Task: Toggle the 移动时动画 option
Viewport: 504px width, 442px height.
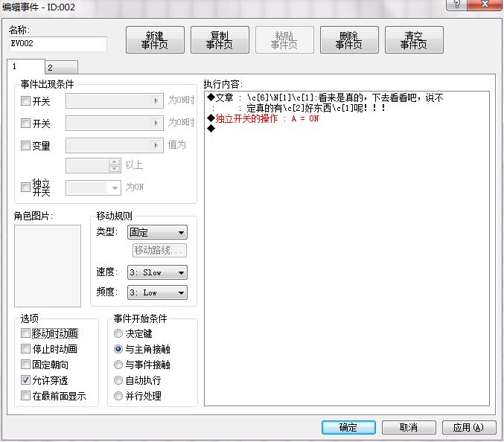Action: coord(25,333)
